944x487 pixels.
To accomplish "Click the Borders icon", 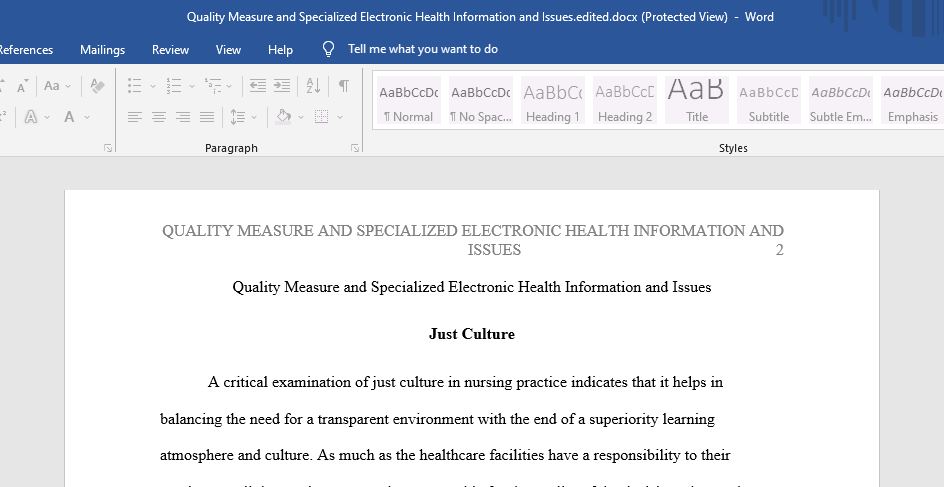I will [x=321, y=117].
